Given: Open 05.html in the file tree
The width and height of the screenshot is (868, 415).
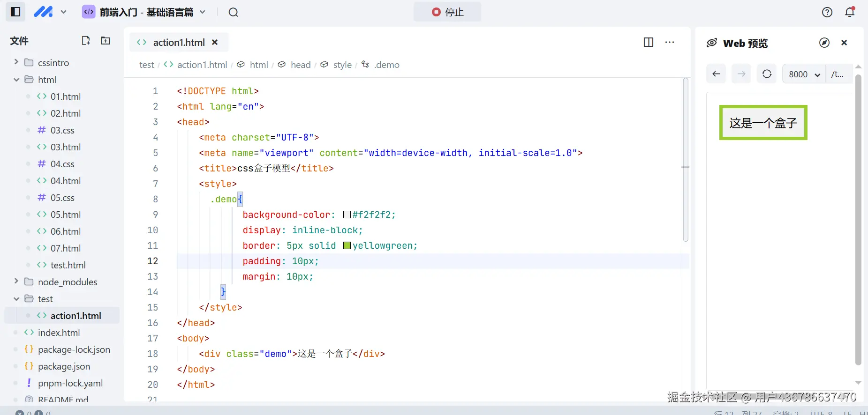Looking at the screenshot, I should point(66,215).
